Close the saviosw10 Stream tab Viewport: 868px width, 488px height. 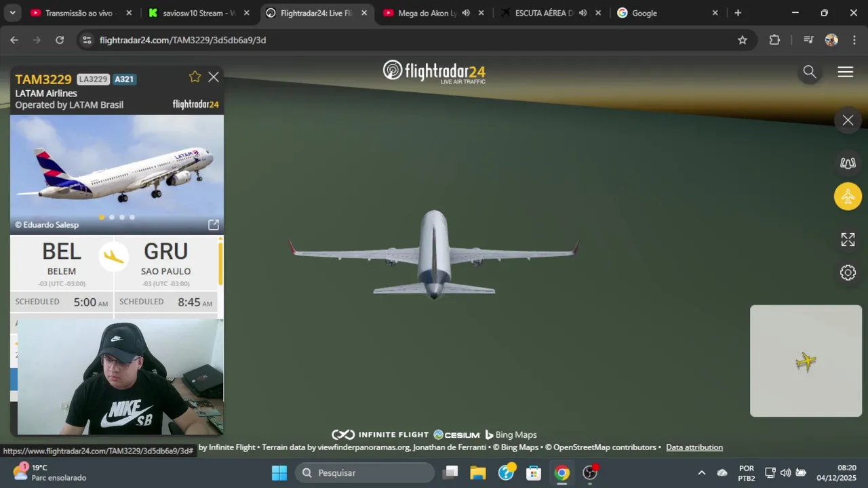pyautogui.click(x=247, y=13)
